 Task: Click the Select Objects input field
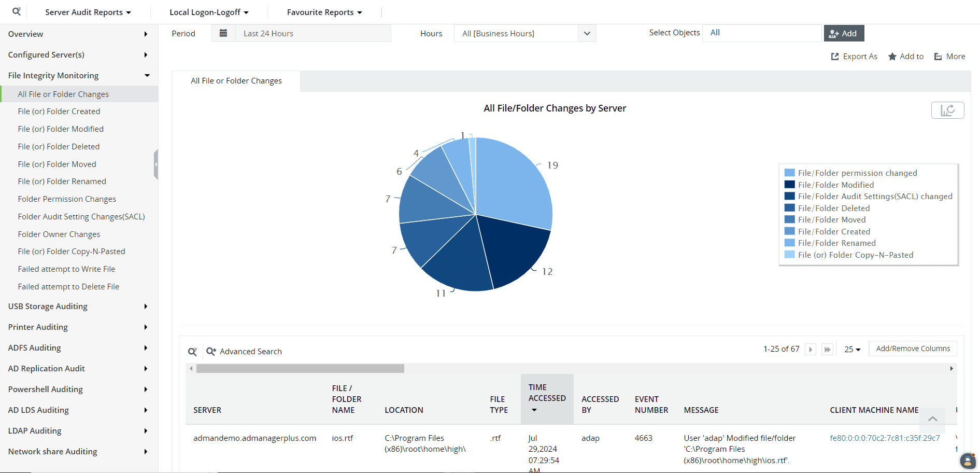tap(762, 33)
